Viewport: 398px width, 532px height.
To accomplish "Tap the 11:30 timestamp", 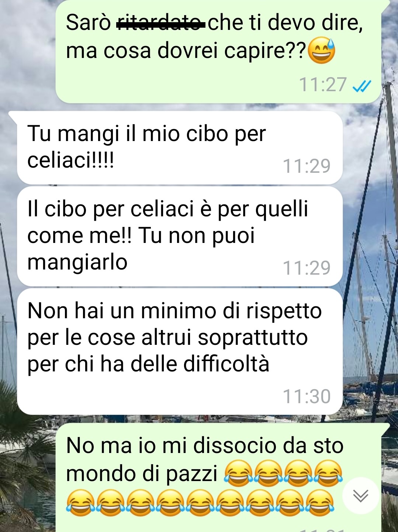I will coord(307,397).
